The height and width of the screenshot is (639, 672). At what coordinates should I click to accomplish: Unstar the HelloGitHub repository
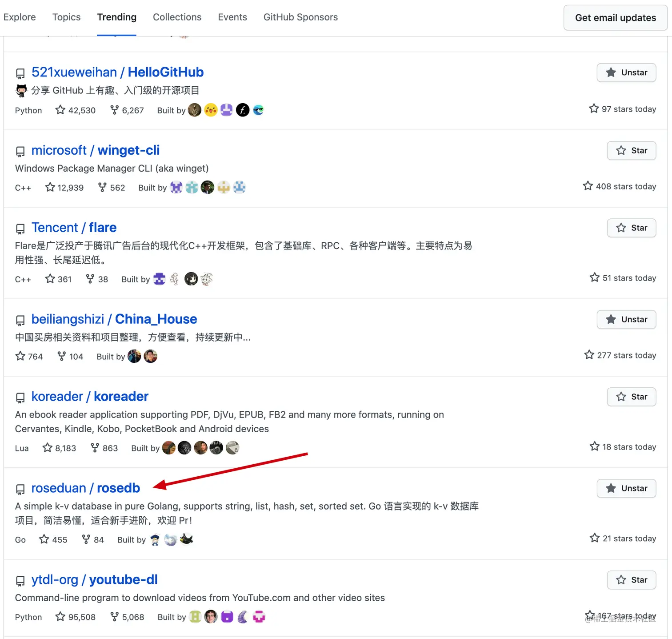[x=626, y=72]
